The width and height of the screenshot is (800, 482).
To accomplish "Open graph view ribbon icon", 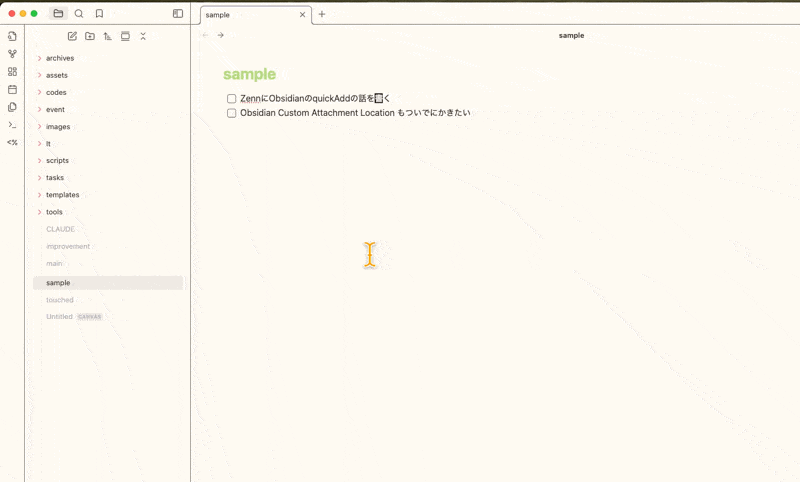I will pos(12,54).
